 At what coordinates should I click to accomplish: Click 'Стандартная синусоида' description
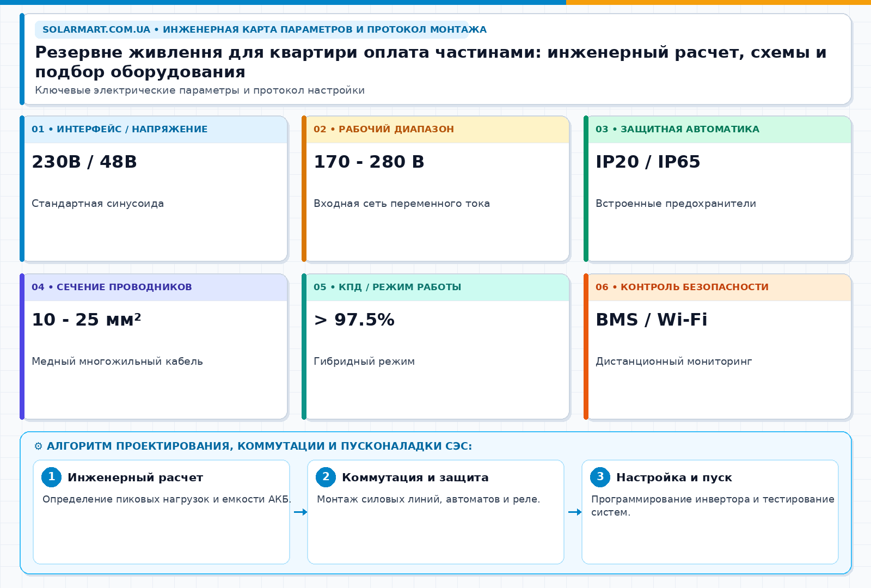[x=98, y=204]
